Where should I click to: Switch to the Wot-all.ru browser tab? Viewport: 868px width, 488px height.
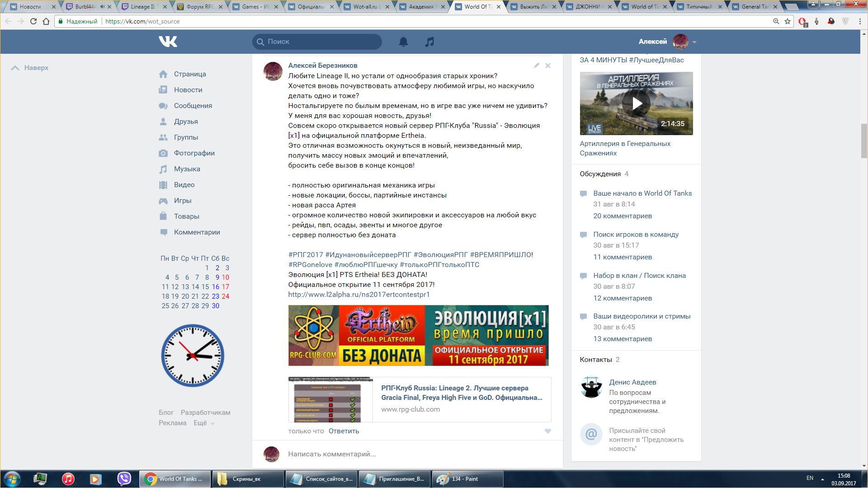tap(366, 7)
